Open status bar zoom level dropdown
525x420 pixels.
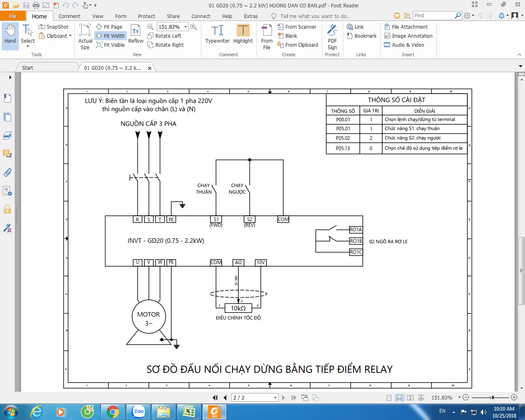click(459, 397)
